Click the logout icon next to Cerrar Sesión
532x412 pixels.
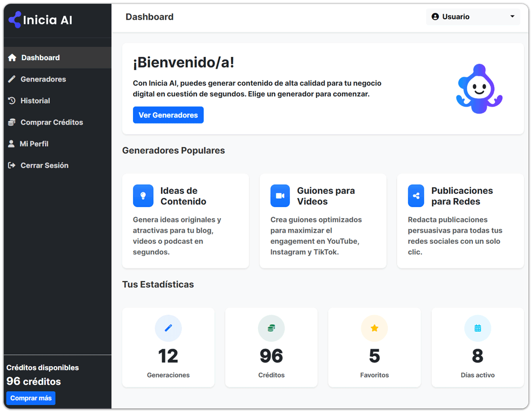(x=12, y=165)
